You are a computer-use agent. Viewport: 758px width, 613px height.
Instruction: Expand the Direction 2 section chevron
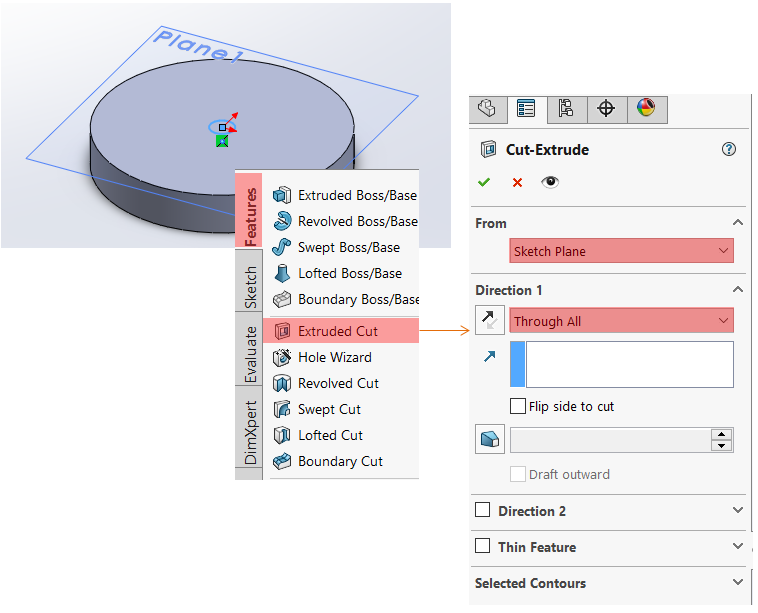click(x=738, y=510)
